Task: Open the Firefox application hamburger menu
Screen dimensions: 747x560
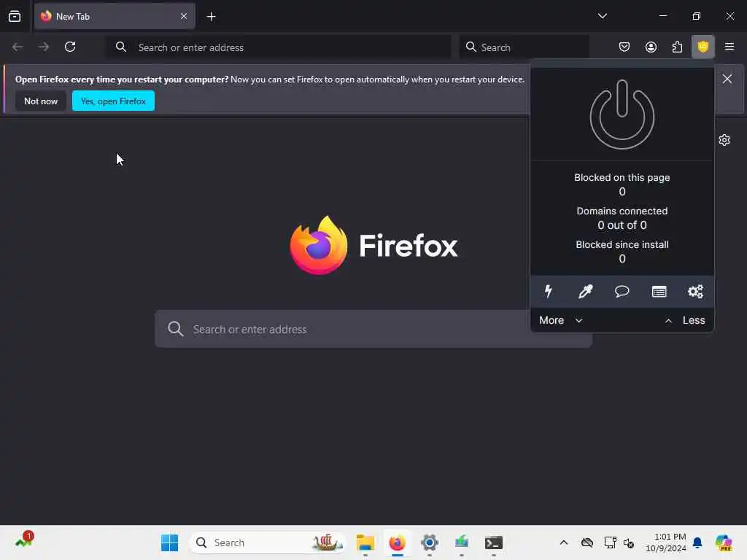Action: (x=729, y=47)
